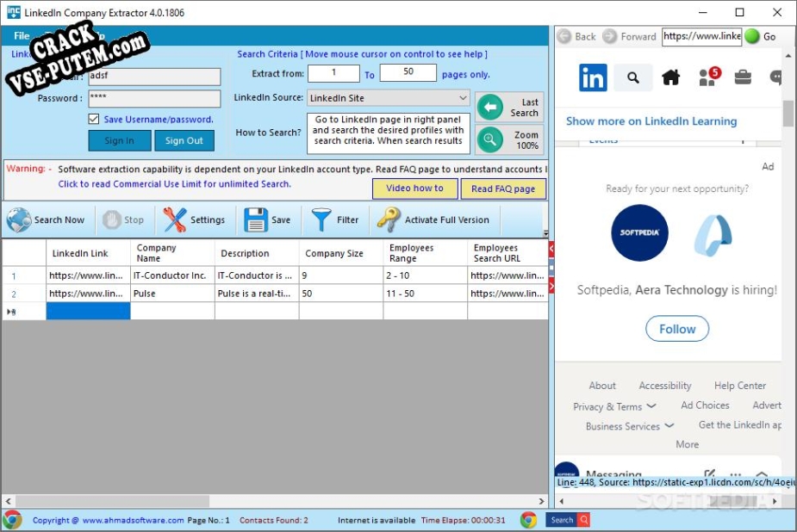Click the Help Center footer link
The image size is (797, 532).
tap(739, 386)
